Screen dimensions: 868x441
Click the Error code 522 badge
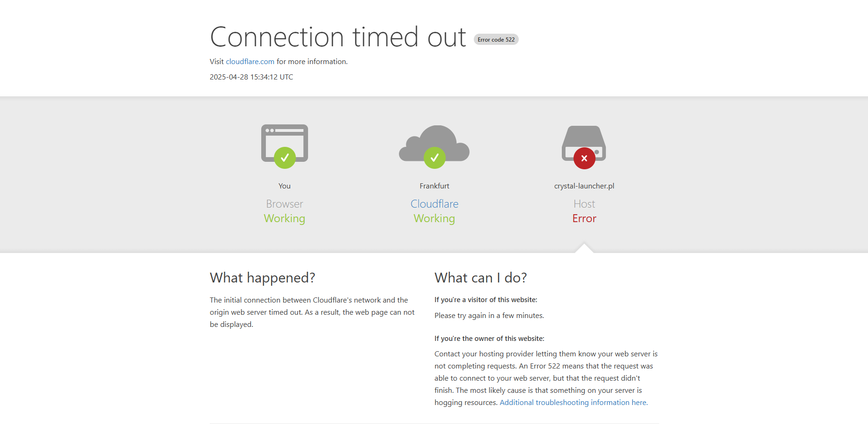point(496,40)
